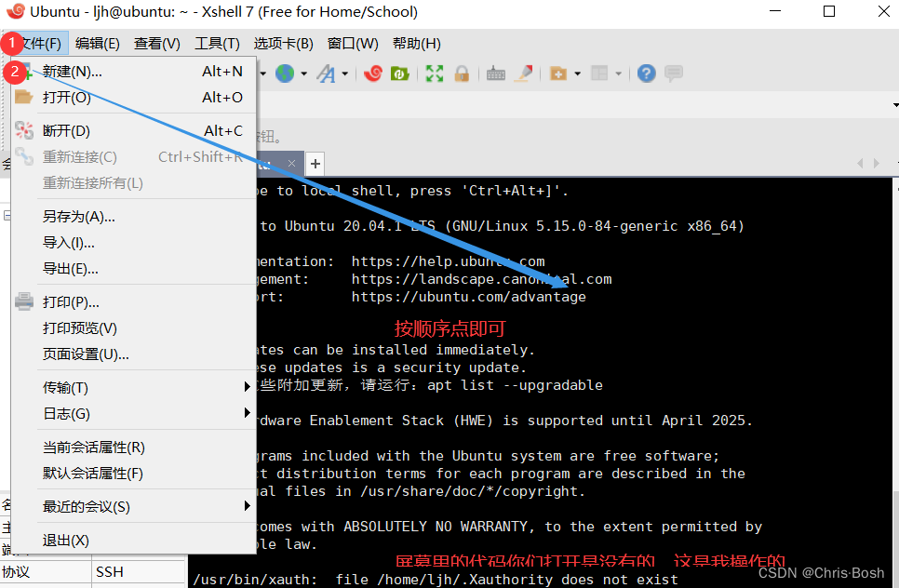Click the folder icon beside 打开(O)
The width and height of the screenshot is (899, 588).
tap(24, 97)
